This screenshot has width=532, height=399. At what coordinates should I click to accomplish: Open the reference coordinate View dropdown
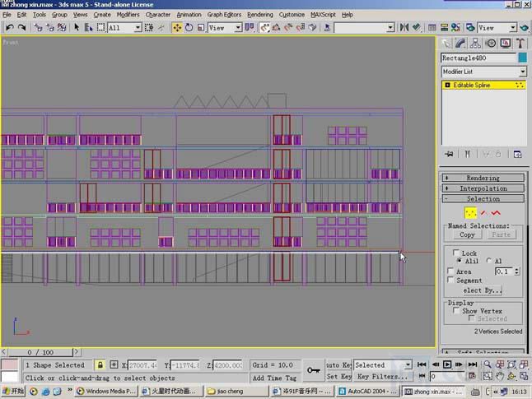(x=225, y=27)
